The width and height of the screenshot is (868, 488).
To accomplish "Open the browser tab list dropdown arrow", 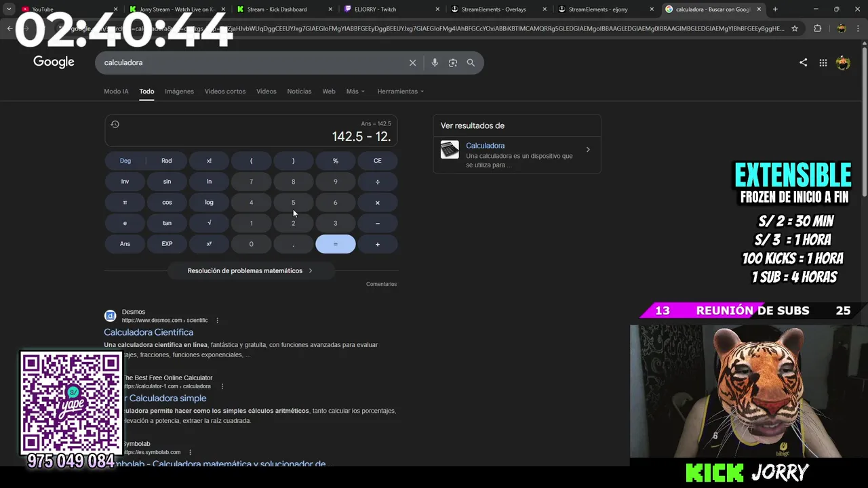I will pos(9,9).
